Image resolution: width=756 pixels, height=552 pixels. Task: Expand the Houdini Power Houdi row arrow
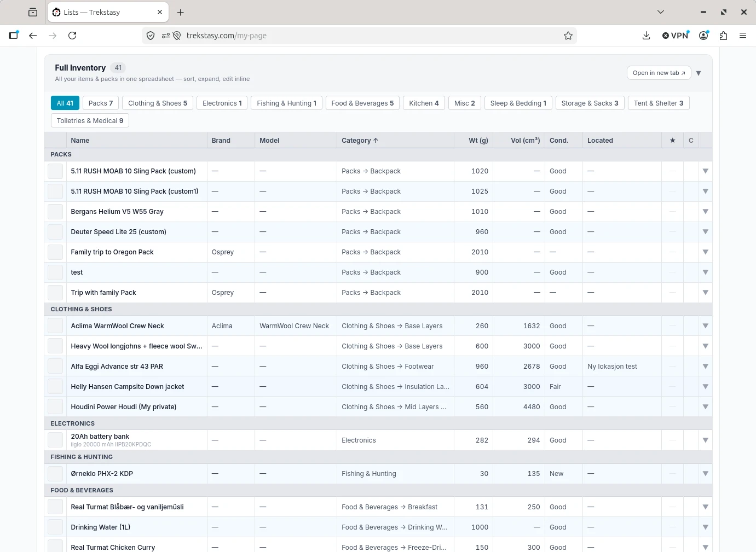coord(706,407)
